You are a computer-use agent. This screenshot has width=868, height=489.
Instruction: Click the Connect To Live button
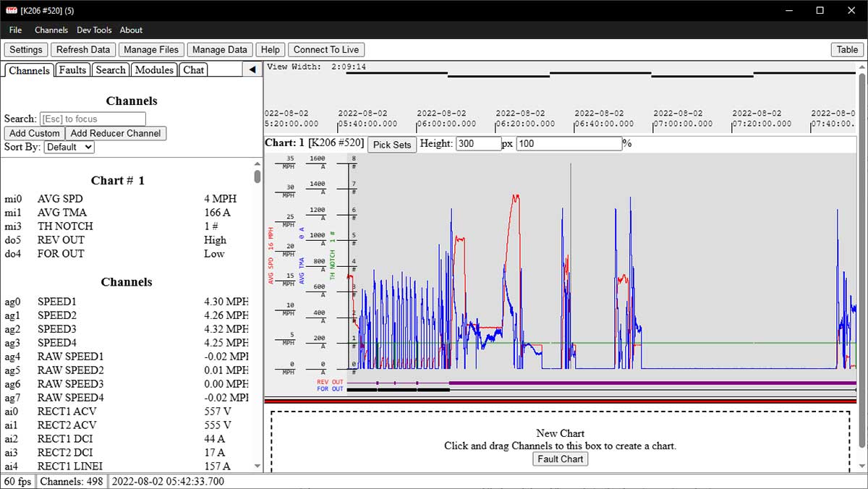[x=326, y=49]
